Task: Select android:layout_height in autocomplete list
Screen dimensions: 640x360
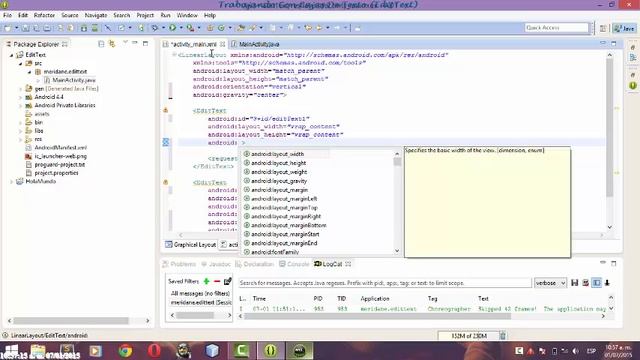Action: [278, 163]
